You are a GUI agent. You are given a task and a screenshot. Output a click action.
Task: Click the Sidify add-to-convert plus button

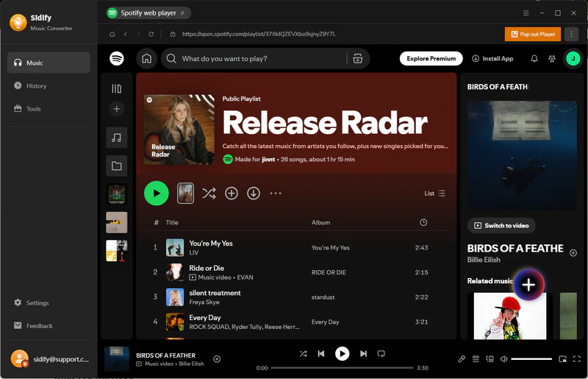coord(528,285)
